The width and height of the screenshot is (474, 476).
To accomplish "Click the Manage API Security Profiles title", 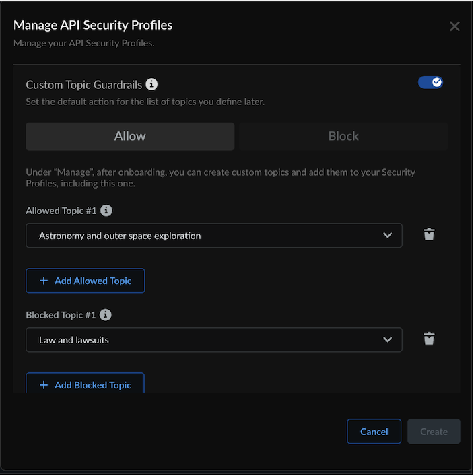I will (x=93, y=25).
